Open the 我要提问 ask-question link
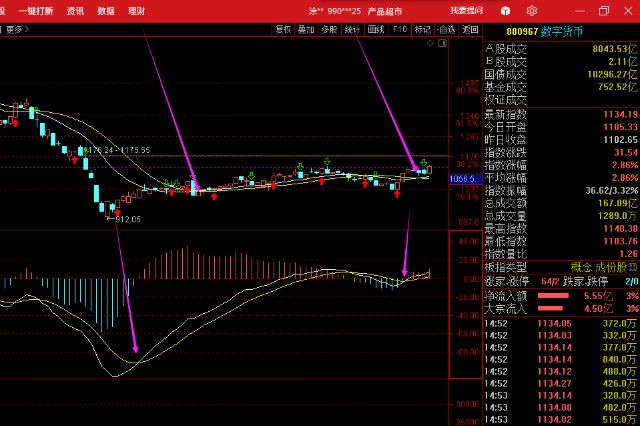Screen dimensions: 640x426 465,10
